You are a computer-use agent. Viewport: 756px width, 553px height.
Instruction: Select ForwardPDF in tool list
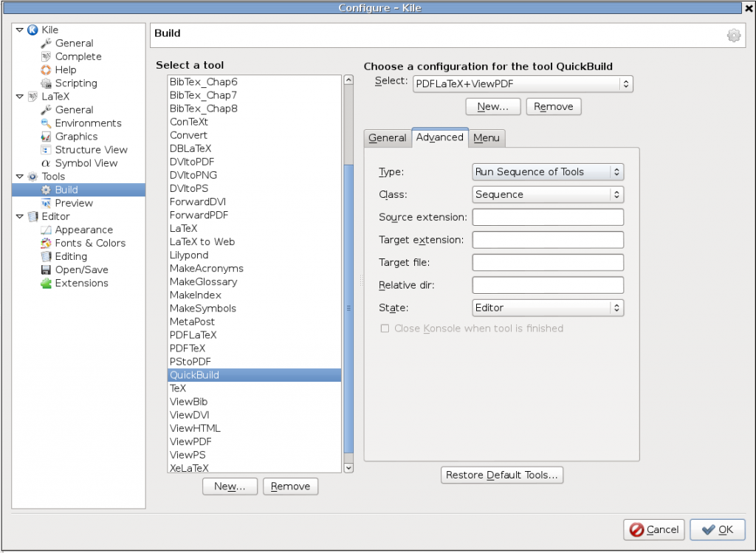[255, 215]
